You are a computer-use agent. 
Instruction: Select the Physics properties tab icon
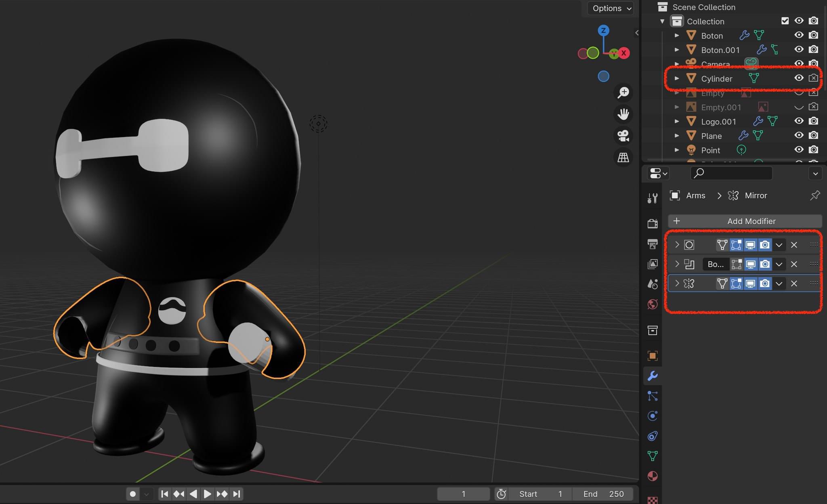click(653, 416)
